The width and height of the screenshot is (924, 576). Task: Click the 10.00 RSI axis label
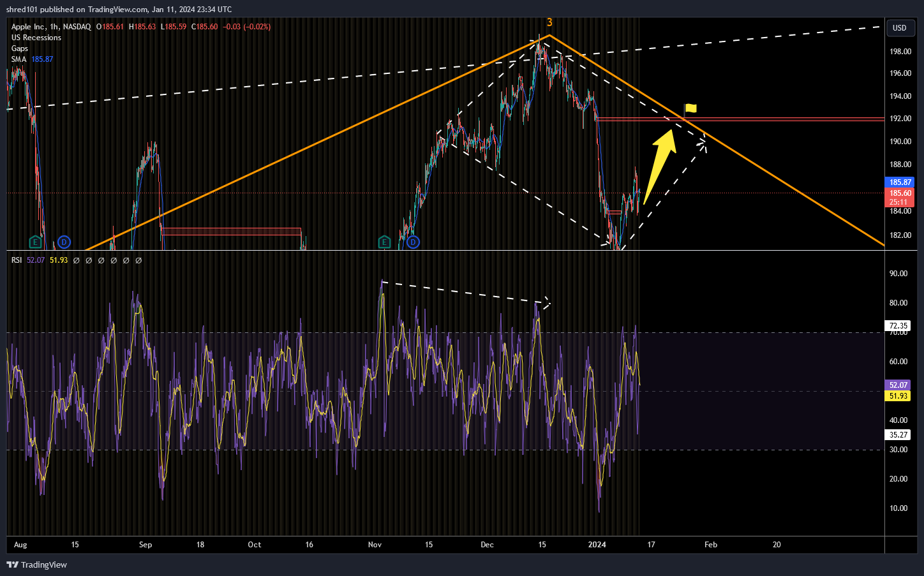[x=898, y=509]
